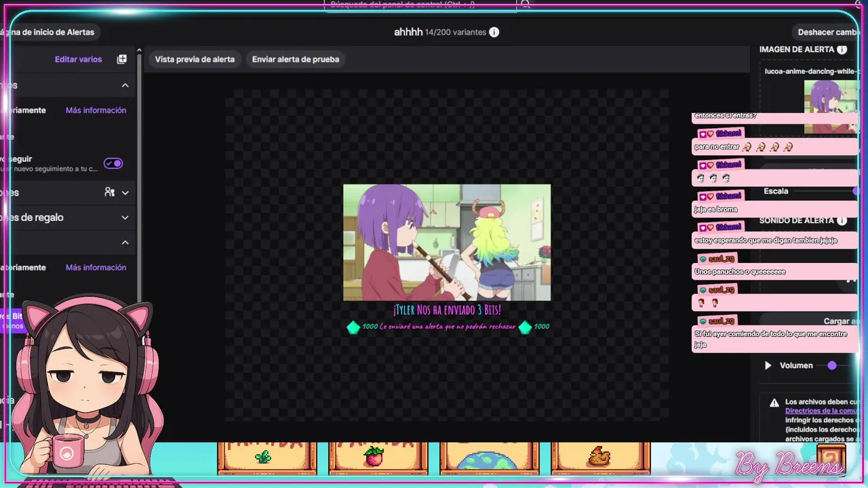This screenshot has width=868, height=488.
Task: Toggle the nuevo seguir alert switch
Action: point(113,163)
